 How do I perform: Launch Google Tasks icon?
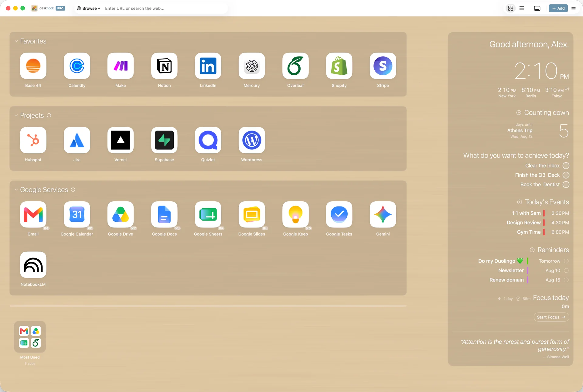coord(339,214)
